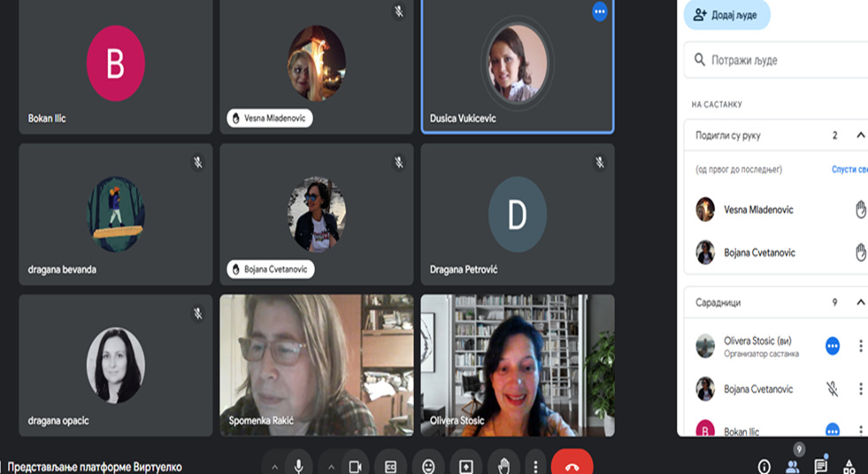Toggle the microphone button in call controls
Image resolution: width=868 pixels, height=474 pixels.
pos(299,466)
